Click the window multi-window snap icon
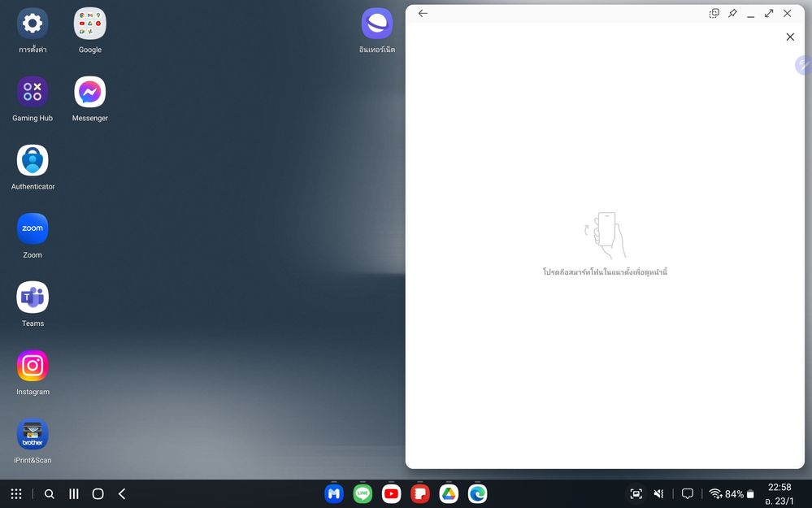 coord(714,14)
